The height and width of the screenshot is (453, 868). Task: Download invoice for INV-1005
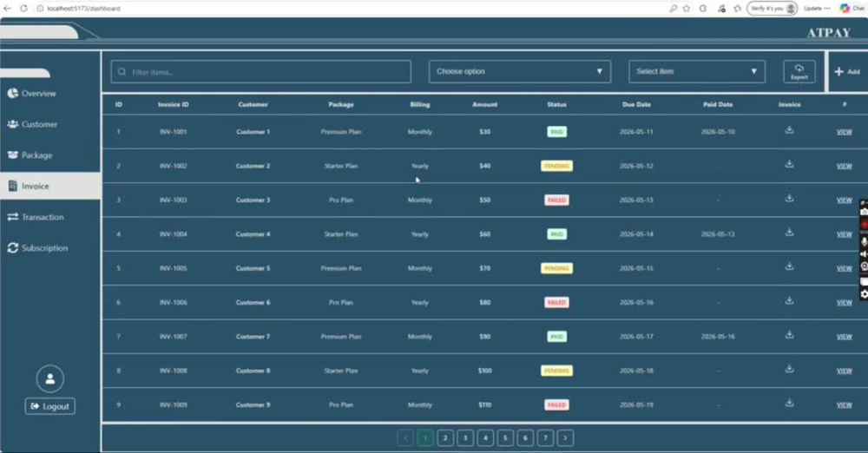(789, 266)
